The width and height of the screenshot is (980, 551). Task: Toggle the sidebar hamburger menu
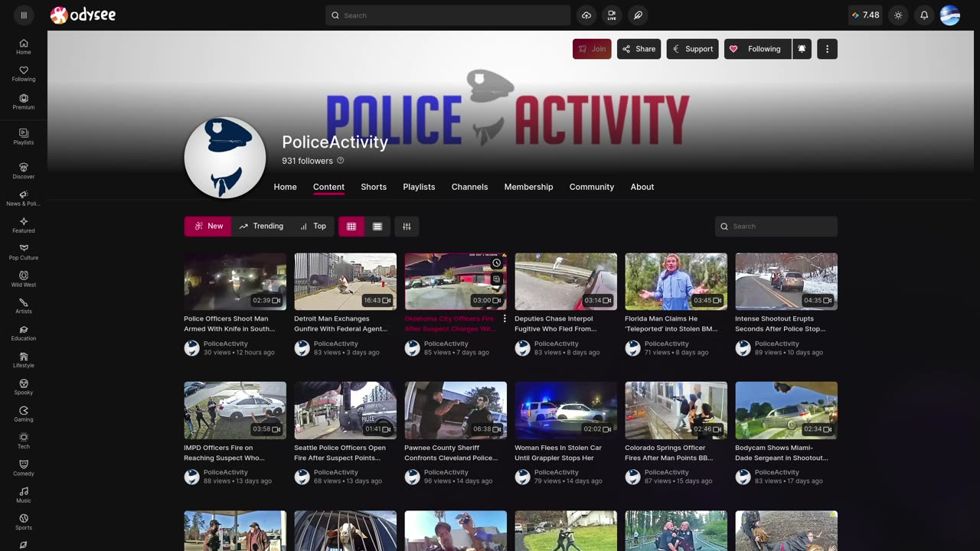pyautogui.click(x=24, y=15)
